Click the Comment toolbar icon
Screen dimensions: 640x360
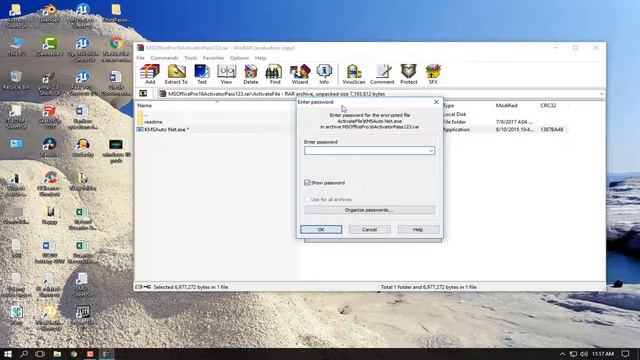coord(382,74)
